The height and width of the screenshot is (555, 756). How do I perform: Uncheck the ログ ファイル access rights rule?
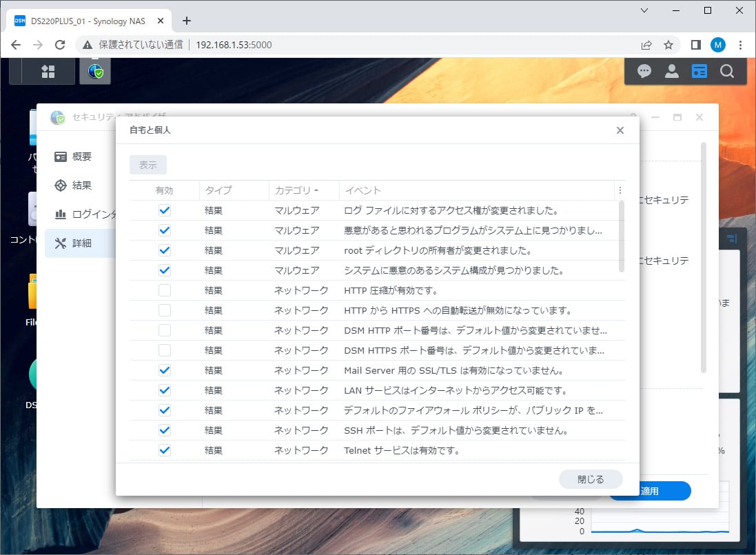tap(165, 210)
